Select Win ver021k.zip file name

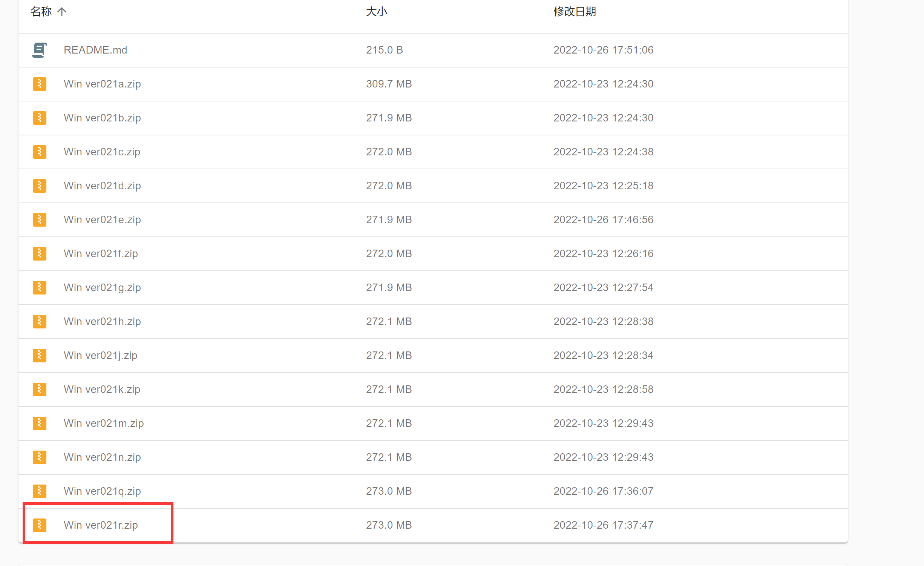point(102,390)
